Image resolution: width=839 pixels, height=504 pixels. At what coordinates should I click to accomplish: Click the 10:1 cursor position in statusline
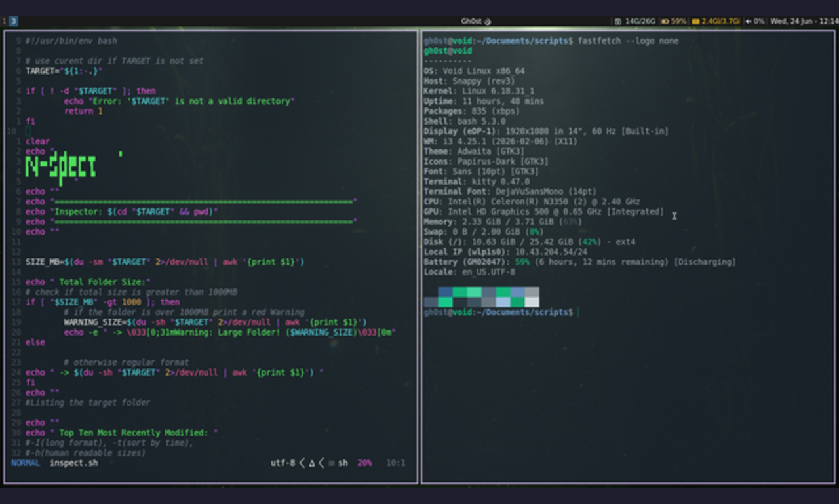[x=396, y=463]
